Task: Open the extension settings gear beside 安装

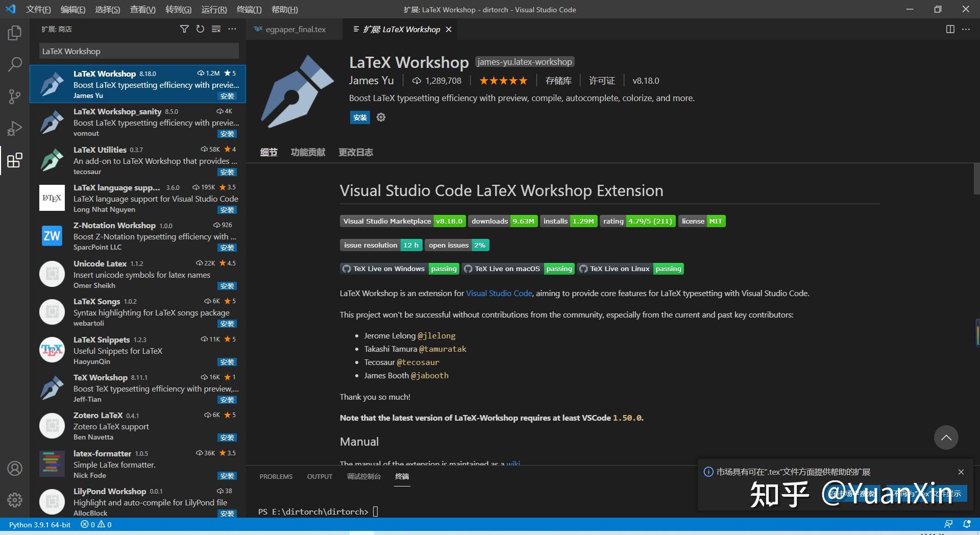Action: [x=380, y=117]
